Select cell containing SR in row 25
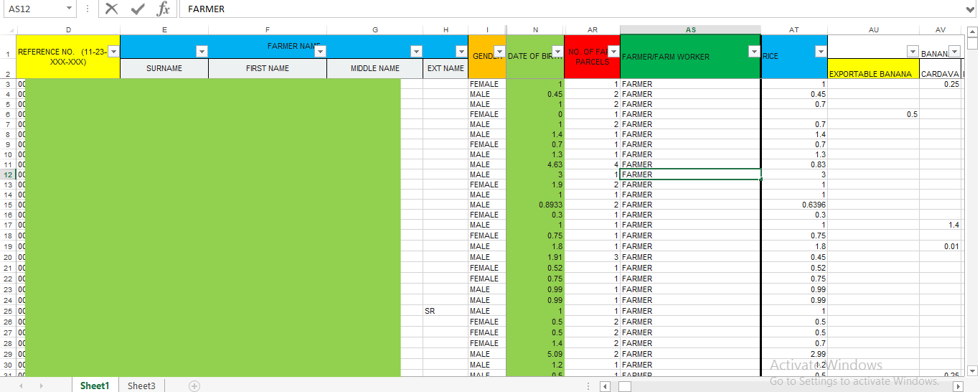This screenshot has height=392, width=980. click(x=446, y=311)
